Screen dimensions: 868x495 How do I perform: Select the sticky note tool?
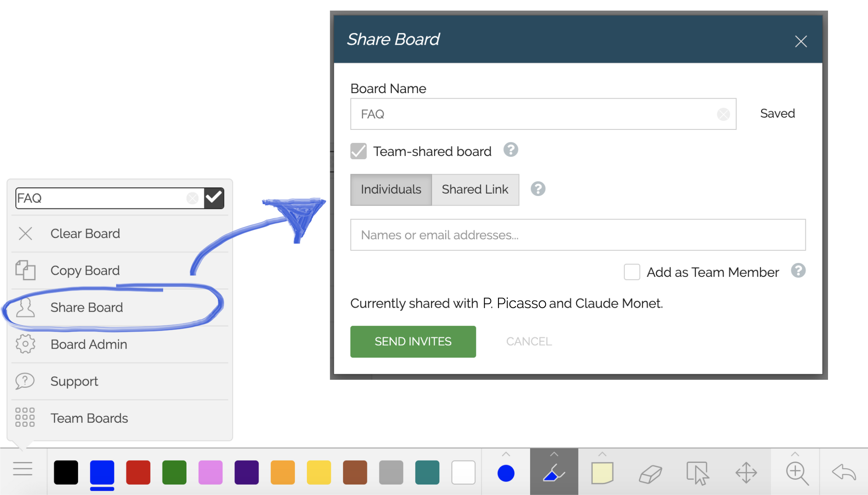pos(602,473)
